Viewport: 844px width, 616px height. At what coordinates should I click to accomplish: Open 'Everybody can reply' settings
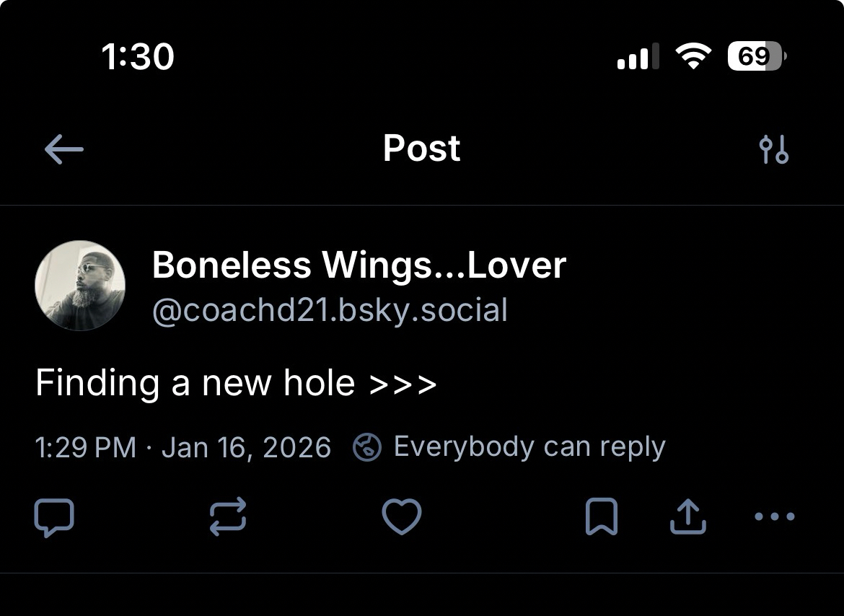pyautogui.click(x=529, y=447)
